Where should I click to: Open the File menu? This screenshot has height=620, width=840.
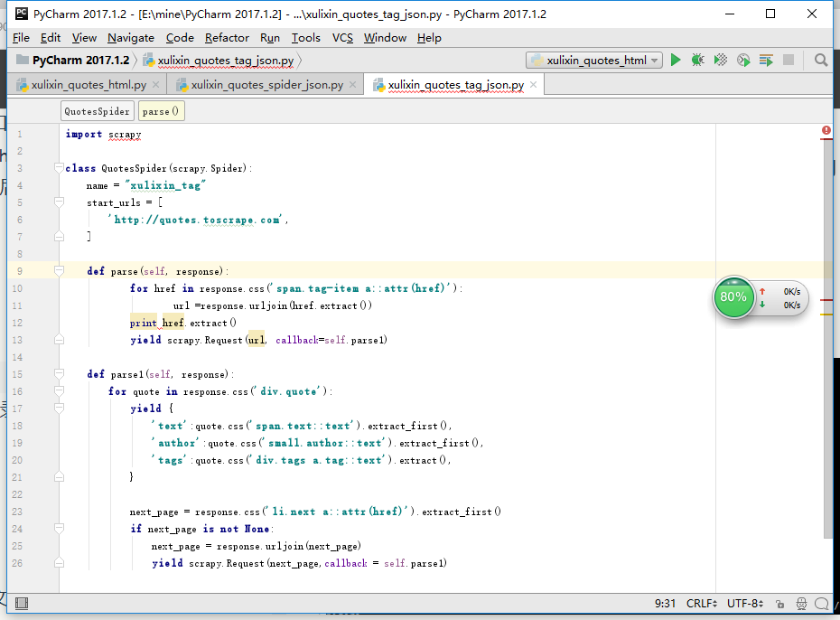pos(21,38)
